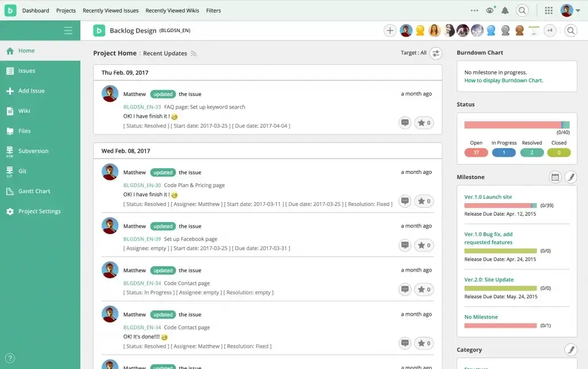This screenshot has height=369, width=588.
Task: Toggle the watching eye icon in the header
Action: pos(490,10)
